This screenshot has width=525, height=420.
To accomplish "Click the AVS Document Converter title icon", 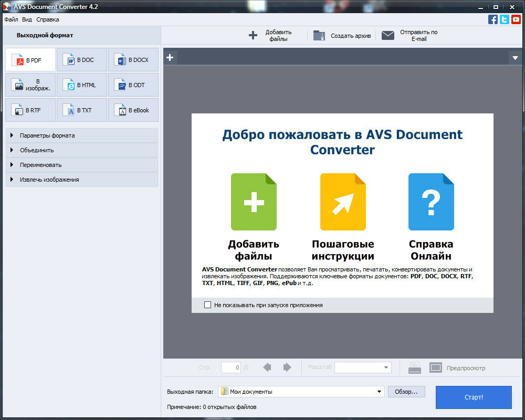I will point(6,6).
